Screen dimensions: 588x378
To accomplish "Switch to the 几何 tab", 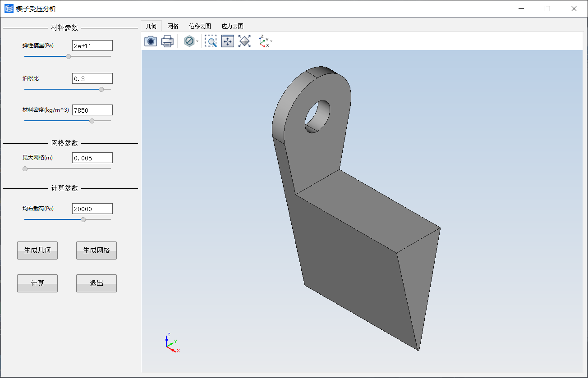I will [151, 26].
